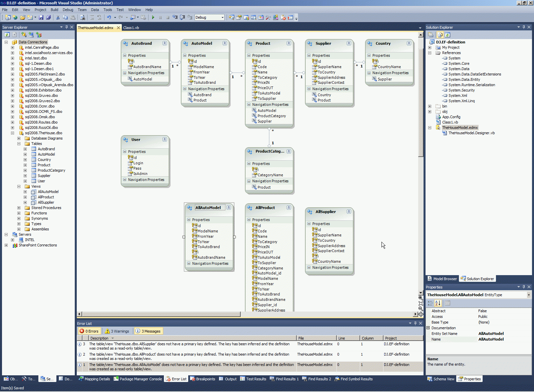Click the designer Zoom Out magnifier icon
Screen dimensions: 534x392
coord(421,309)
